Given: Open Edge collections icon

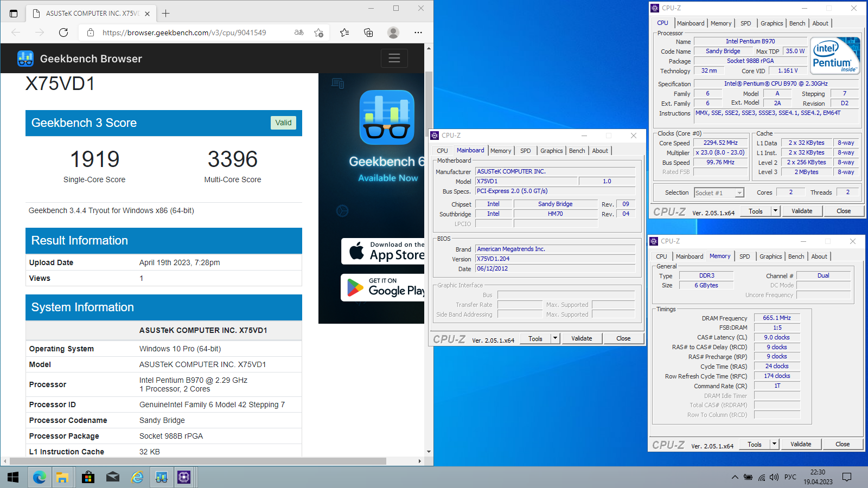Looking at the screenshot, I should [x=368, y=33].
